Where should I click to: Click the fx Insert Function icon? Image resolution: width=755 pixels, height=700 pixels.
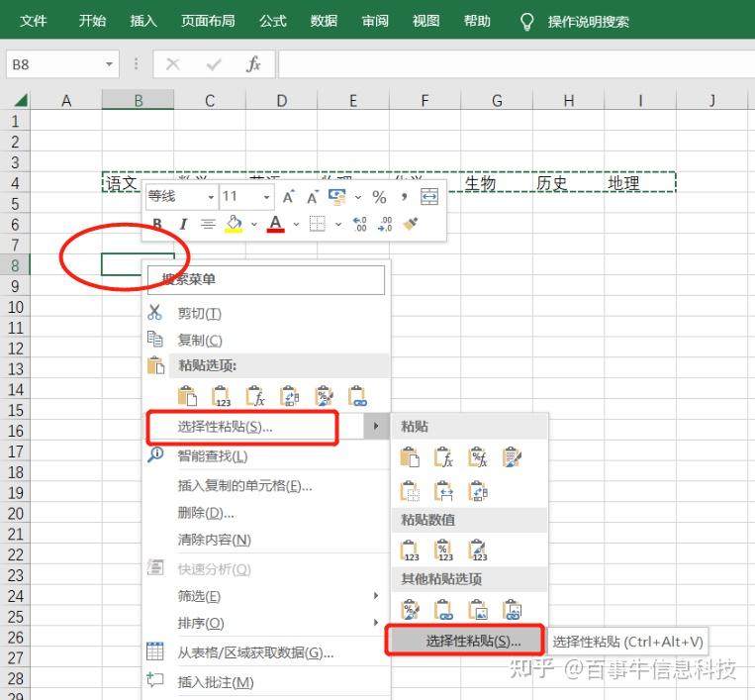[253, 64]
